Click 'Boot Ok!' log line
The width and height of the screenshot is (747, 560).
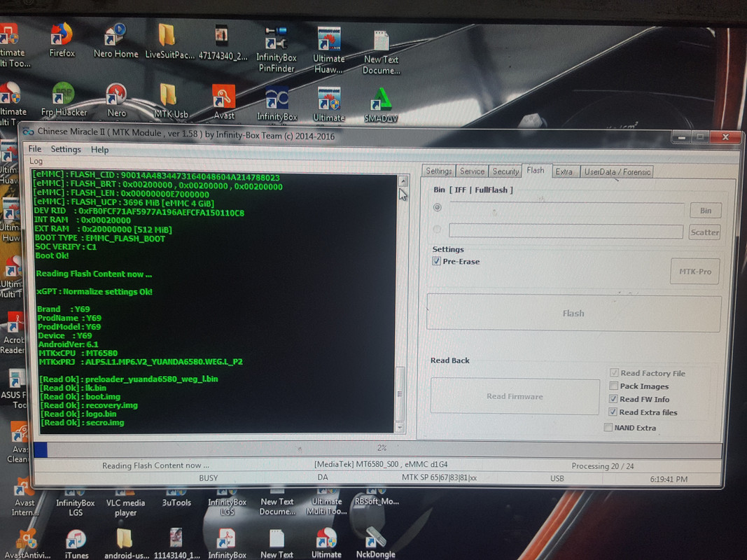click(x=52, y=255)
